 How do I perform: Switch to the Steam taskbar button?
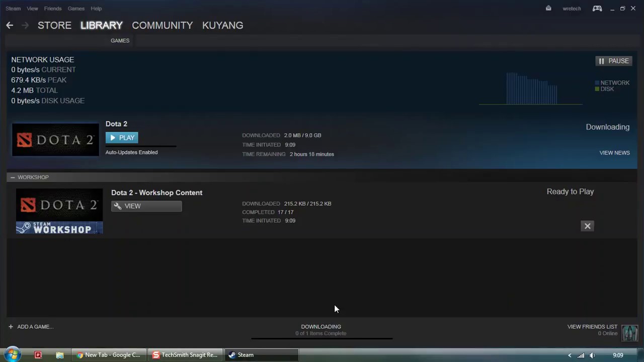click(262, 355)
